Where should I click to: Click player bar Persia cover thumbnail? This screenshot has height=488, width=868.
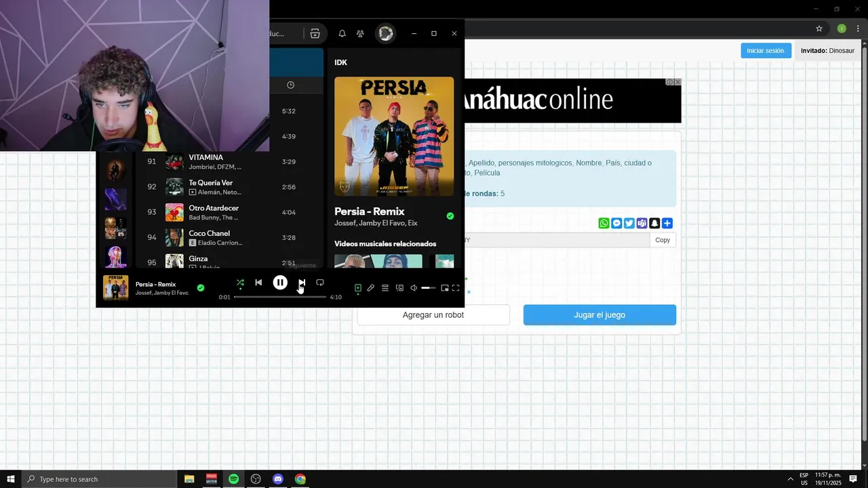115,287
